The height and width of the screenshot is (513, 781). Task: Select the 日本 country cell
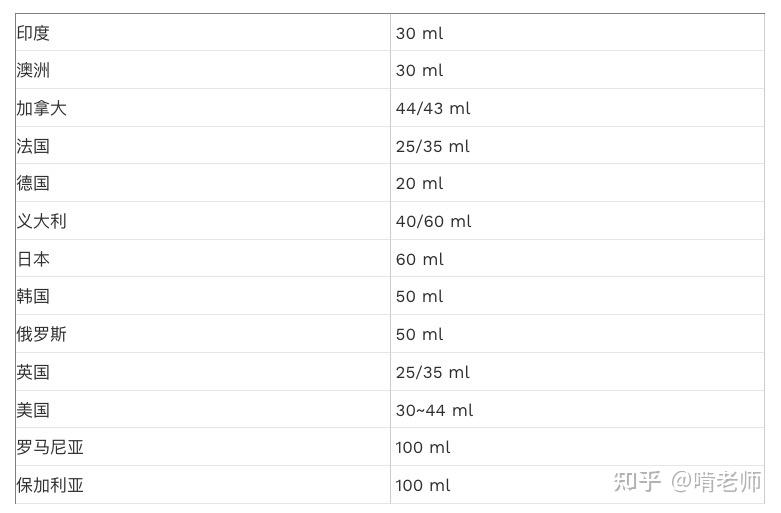[x=33, y=259]
